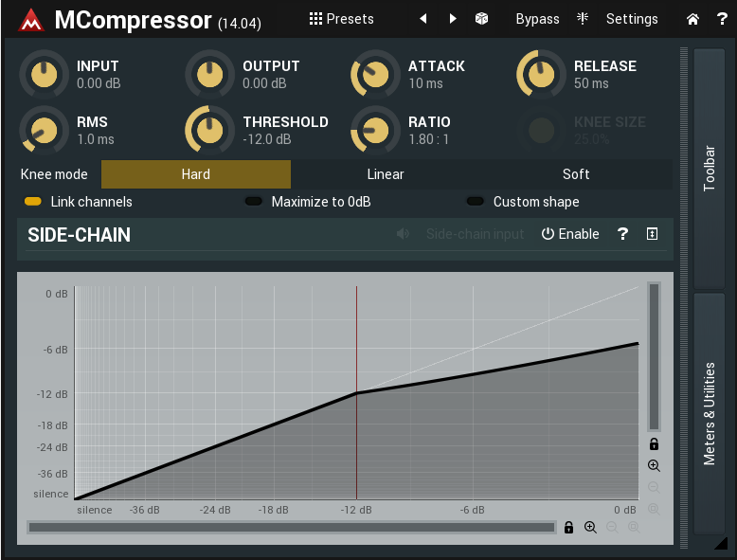Lock the vertical graph zoom padlock

point(654,443)
